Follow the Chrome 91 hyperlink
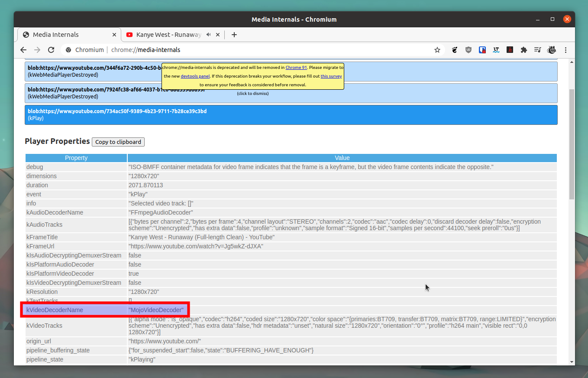Viewport: 588px width, 378px height. (x=296, y=67)
